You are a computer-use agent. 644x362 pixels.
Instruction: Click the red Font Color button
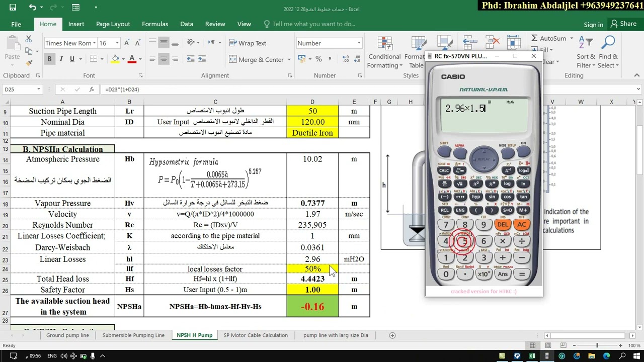132,59
